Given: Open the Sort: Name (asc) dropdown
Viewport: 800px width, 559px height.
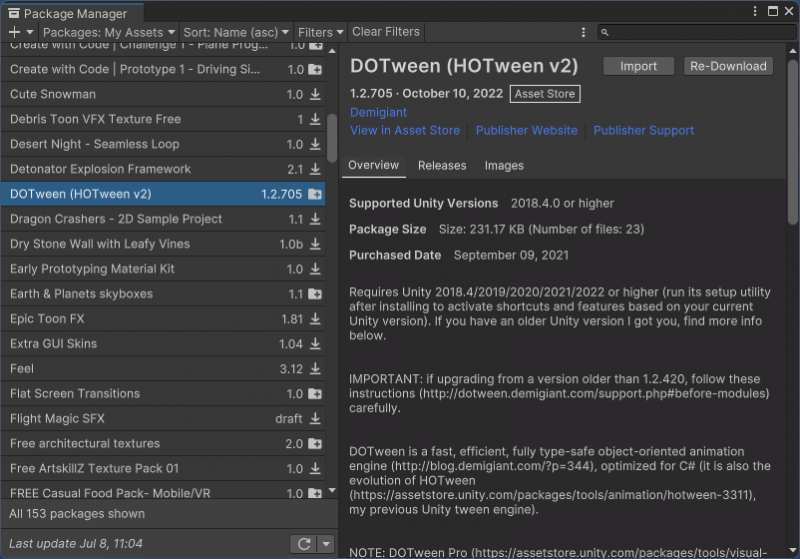Looking at the screenshot, I should click(236, 32).
